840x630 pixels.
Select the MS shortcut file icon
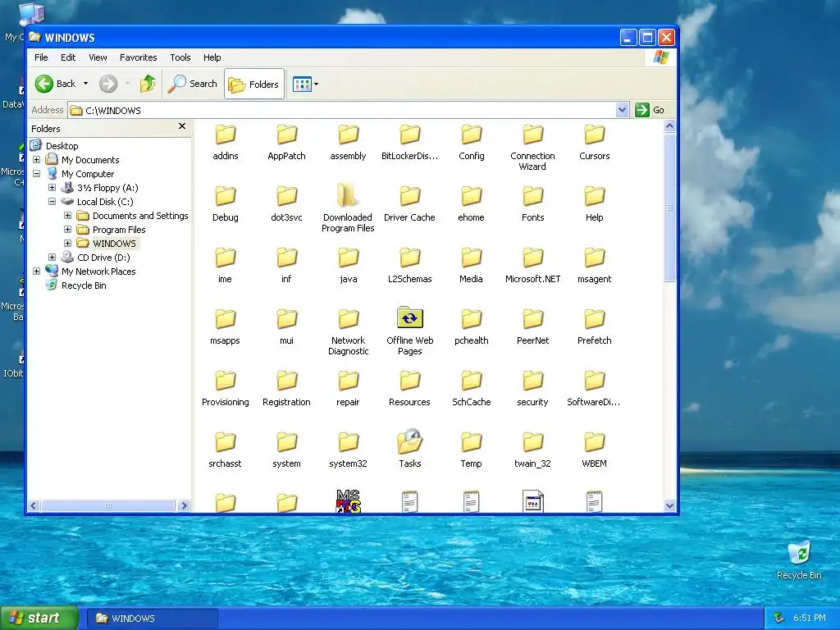pos(348,502)
